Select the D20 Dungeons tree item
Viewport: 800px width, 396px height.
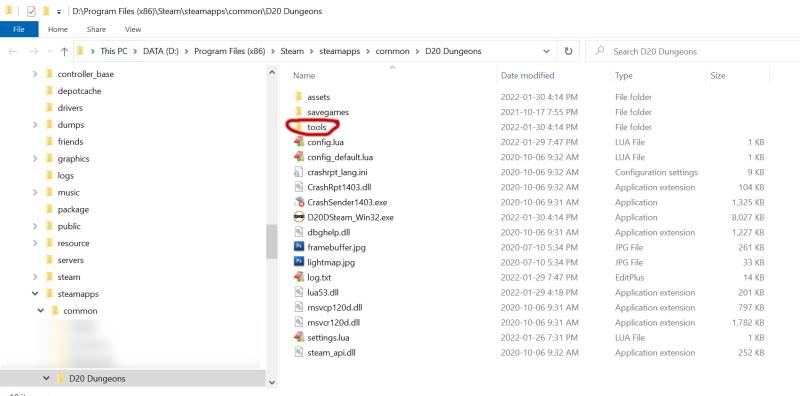point(133,378)
